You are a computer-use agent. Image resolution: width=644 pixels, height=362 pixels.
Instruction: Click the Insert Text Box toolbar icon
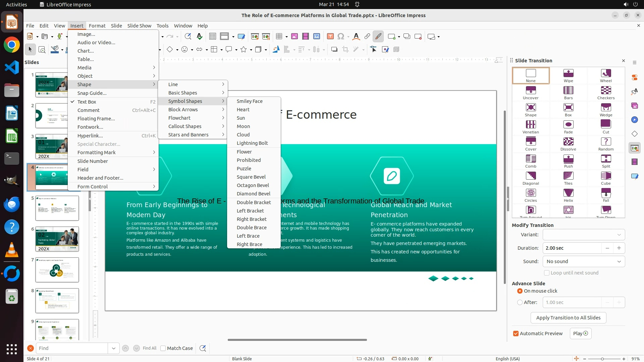point(330,37)
